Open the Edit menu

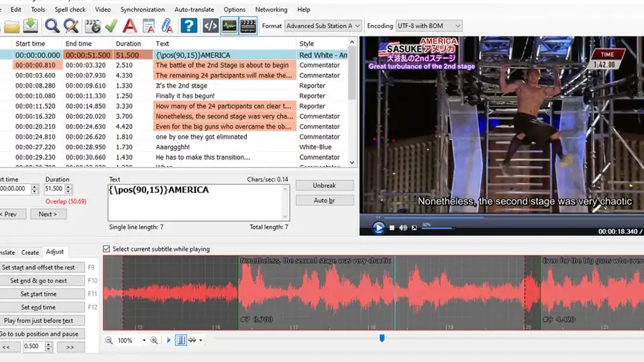click(x=16, y=9)
